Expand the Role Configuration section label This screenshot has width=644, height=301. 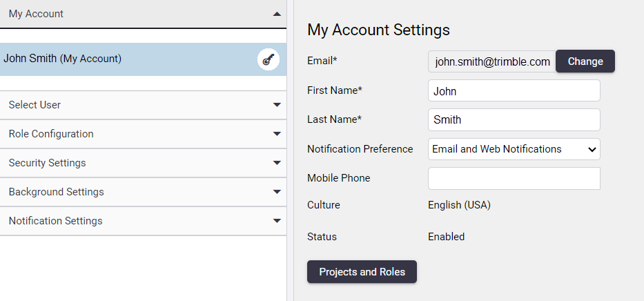(51, 134)
